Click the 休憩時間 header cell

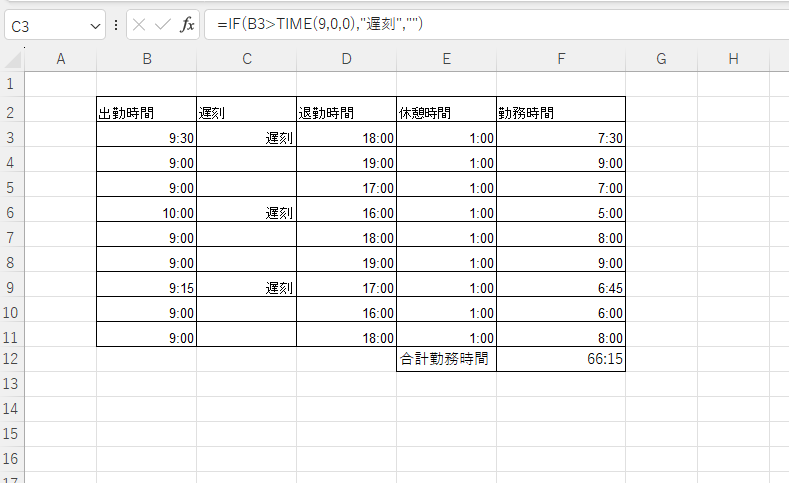(x=446, y=109)
